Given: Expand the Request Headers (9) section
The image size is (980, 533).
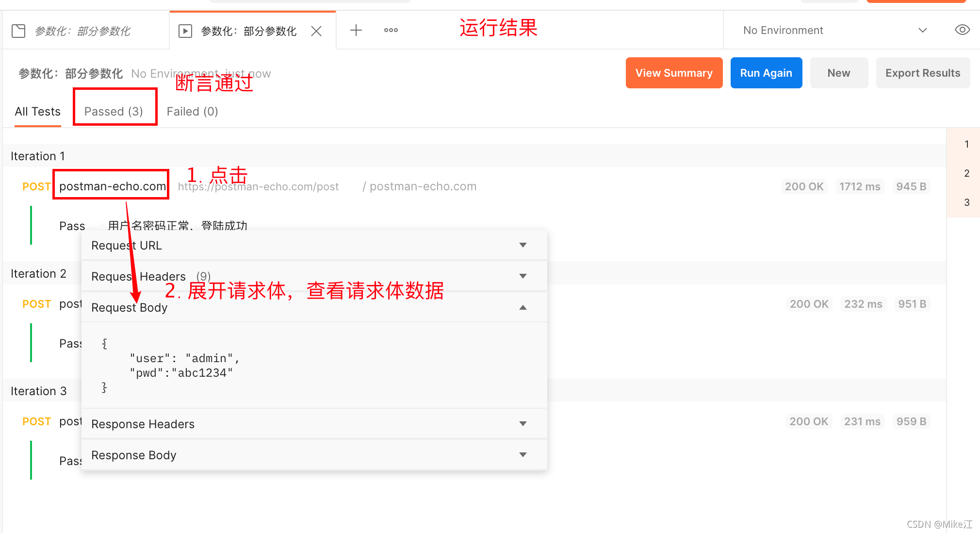Looking at the screenshot, I should pyautogui.click(x=314, y=276).
